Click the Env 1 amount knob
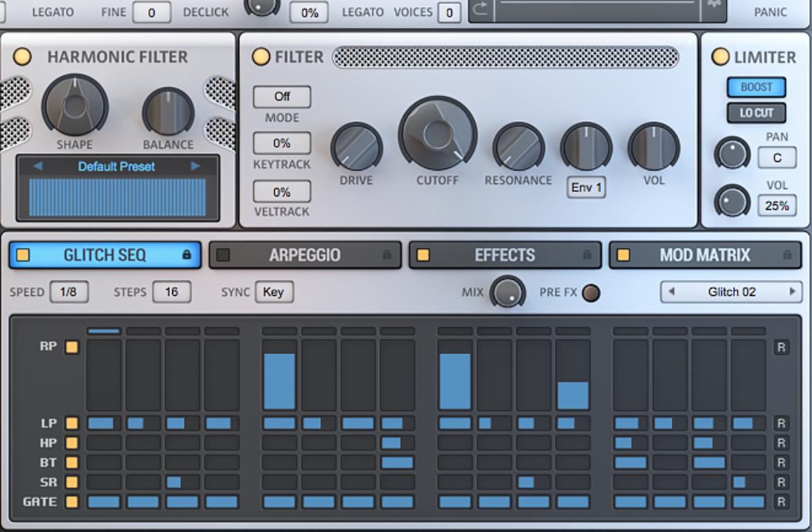This screenshot has height=532, width=812. pos(586,148)
